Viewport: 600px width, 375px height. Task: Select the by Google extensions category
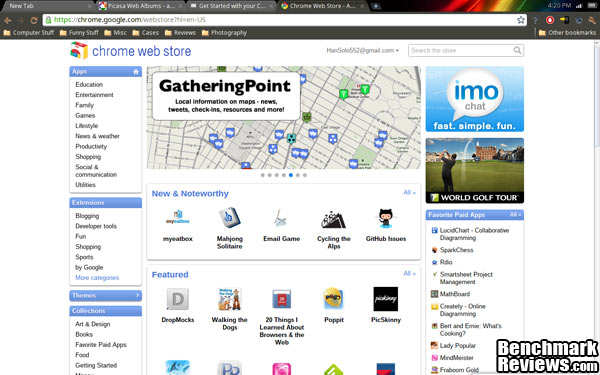point(89,267)
